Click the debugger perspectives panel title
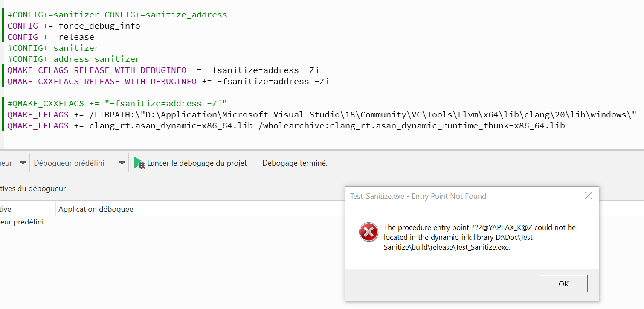 pos(33,189)
